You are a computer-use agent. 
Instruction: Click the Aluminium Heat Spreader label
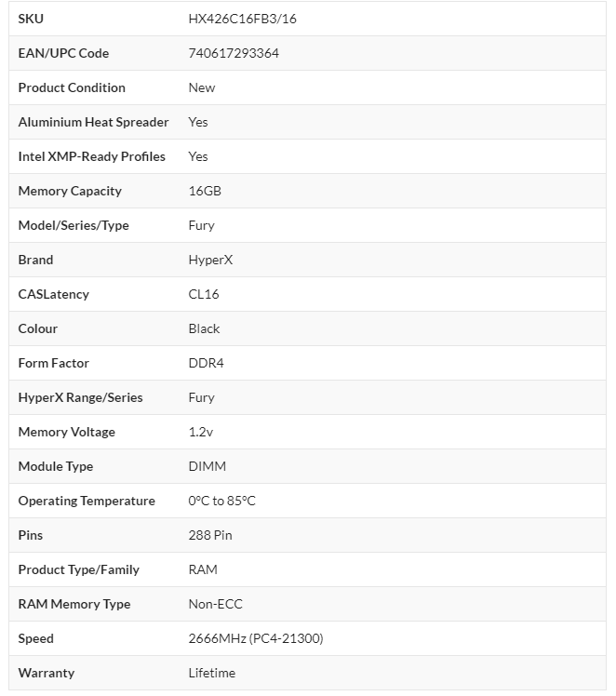click(x=93, y=122)
